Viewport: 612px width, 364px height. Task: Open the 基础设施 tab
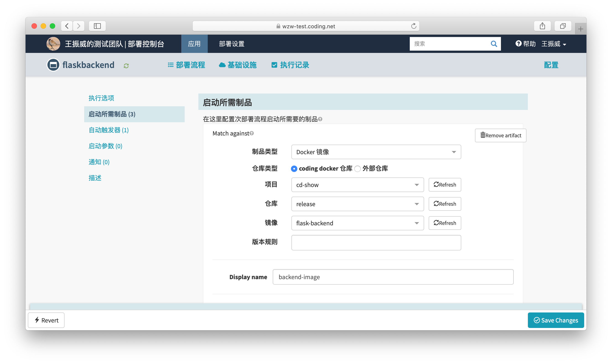click(x=238, y=65)
